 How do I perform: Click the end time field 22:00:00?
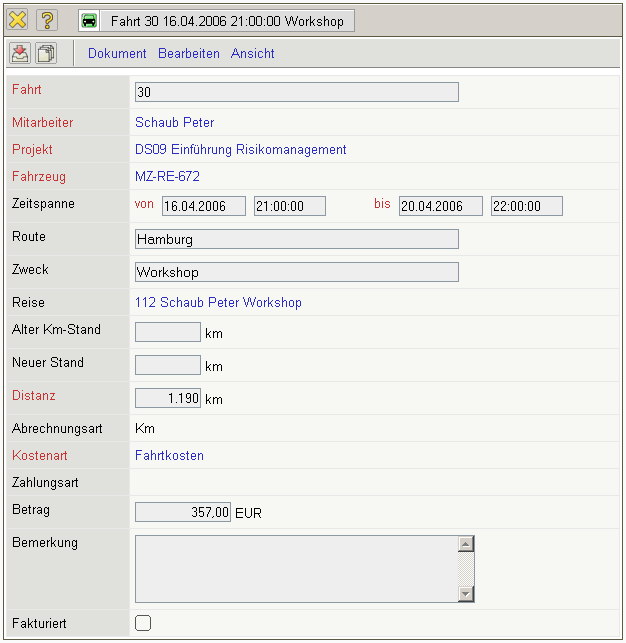click(x=527, y=206)
